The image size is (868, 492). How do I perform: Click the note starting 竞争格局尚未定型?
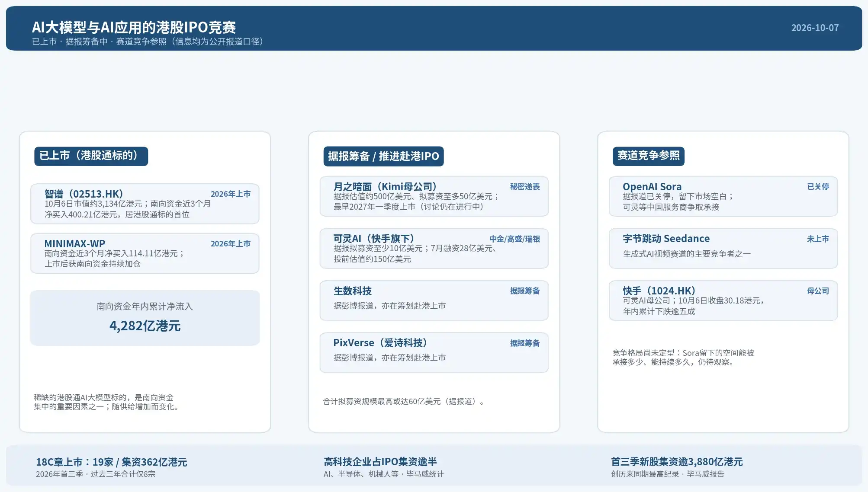[683, 358]
